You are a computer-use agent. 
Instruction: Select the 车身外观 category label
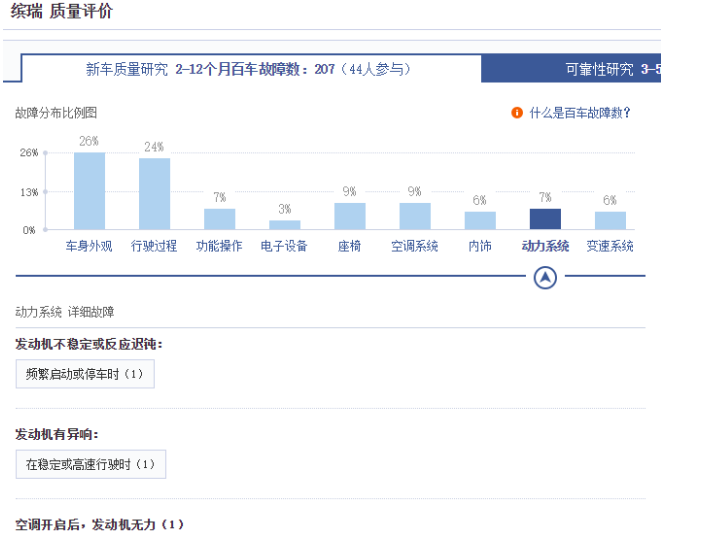pyautogui.click(x=89, y=246)
